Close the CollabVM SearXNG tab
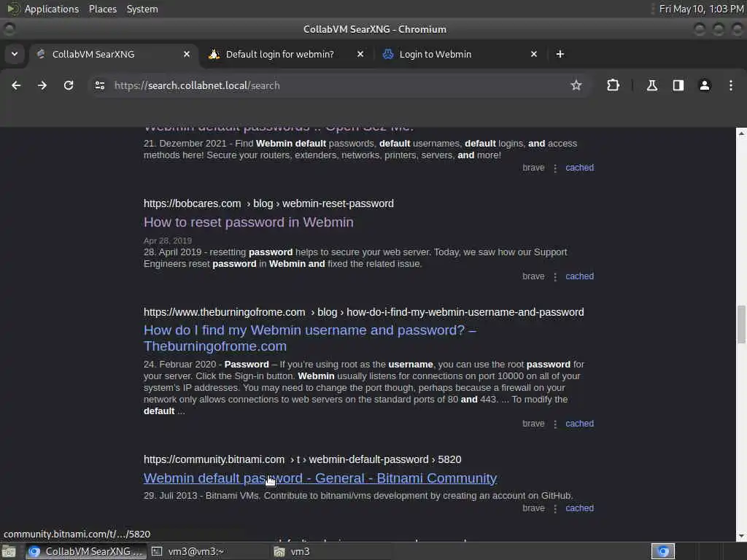 point(187,54)
